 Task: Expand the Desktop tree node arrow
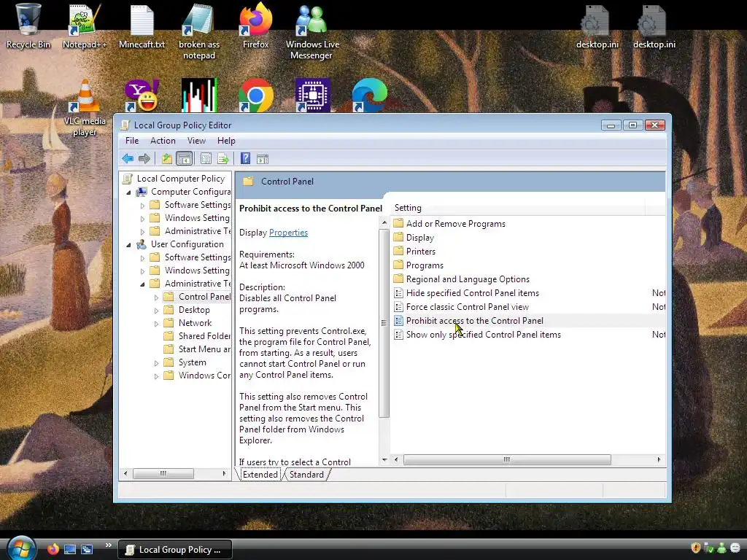click(x=156, y=311)
